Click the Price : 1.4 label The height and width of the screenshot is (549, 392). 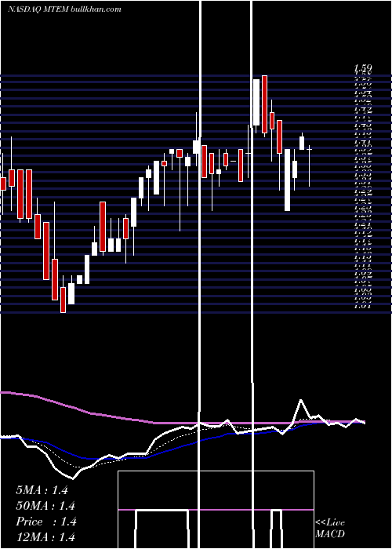pos(45,522)
